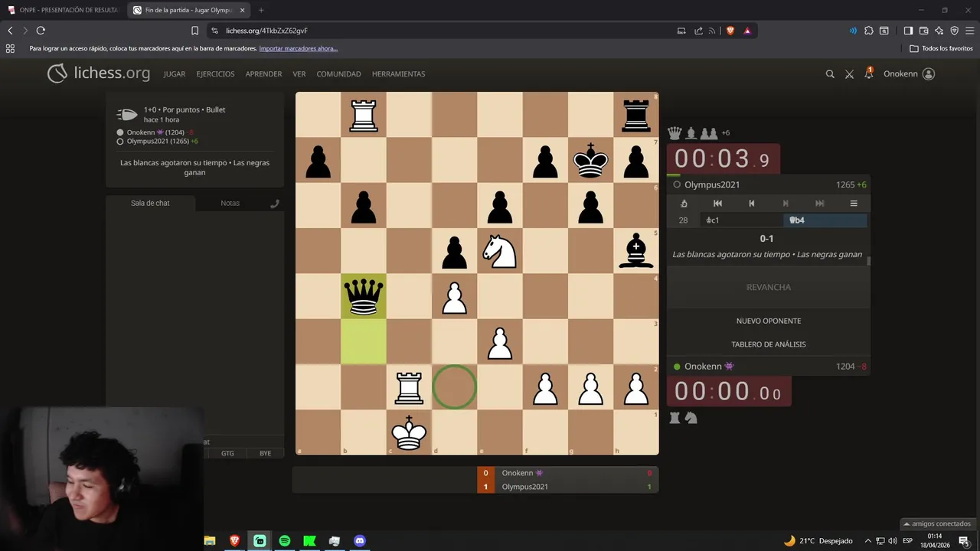
Task: Step back one move
Action: pos(751,204)
